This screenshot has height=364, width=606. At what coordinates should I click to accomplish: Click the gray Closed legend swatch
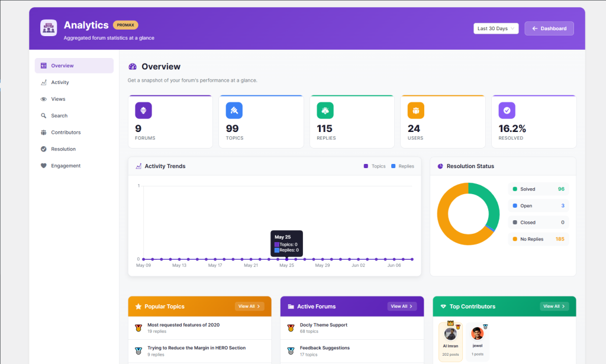pos(515,223)
